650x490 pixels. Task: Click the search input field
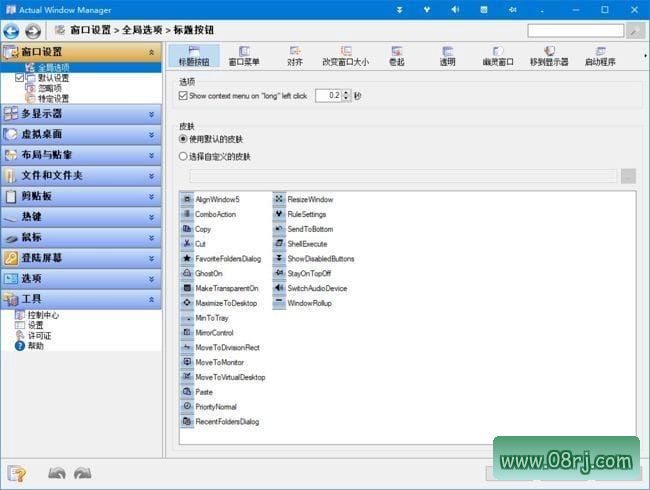click(x=575, y=31)
